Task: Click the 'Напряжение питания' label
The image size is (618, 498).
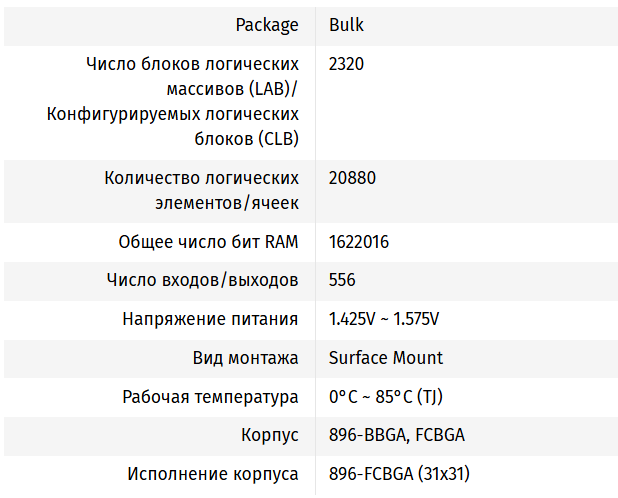Action: click(x=210, y=320)
